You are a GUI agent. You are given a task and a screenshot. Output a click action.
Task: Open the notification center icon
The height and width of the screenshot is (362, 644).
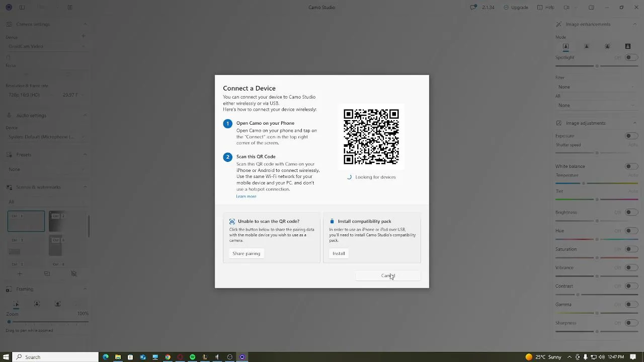point(633,357)
